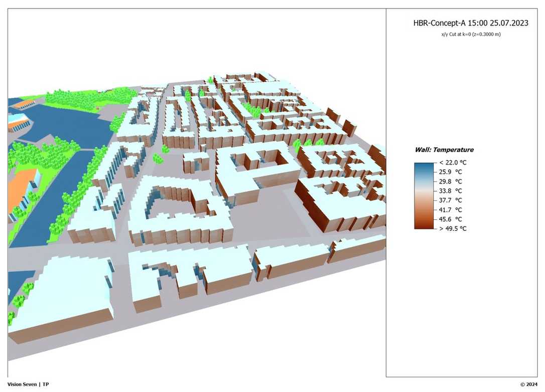
Task: Select the < 22.0 °C legend label
Action: pyautogui.click(x=452, y=163)
